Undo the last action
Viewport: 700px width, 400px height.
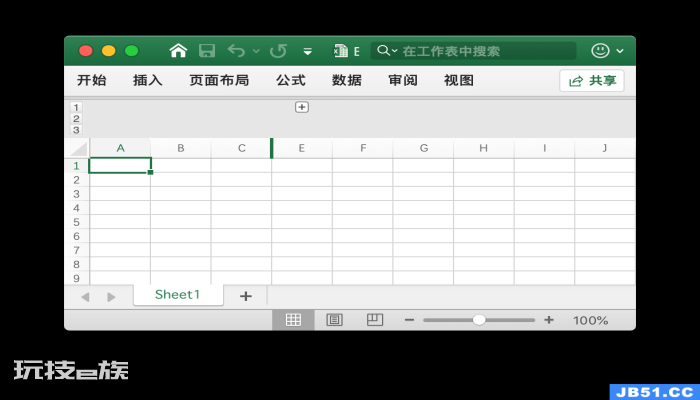pyautogui.click(x=236, y=51)
